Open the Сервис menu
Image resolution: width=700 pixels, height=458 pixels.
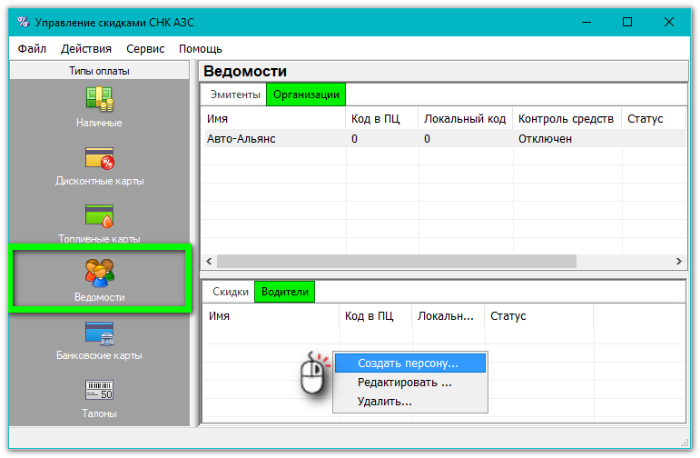coord(146,48)
